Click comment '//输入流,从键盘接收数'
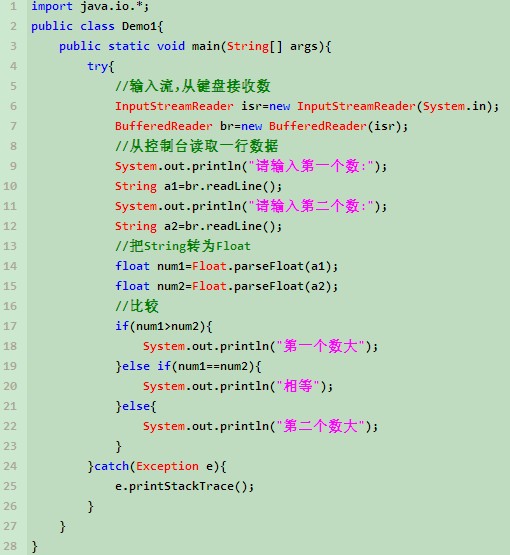This screenshot has height=555, width=510. coord(193,86)
